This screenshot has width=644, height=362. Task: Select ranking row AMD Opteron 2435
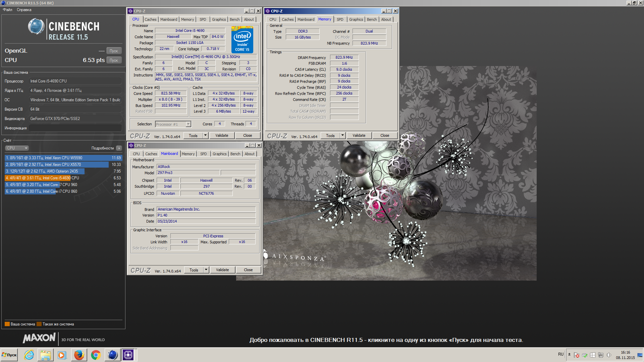tap(63, 171)
